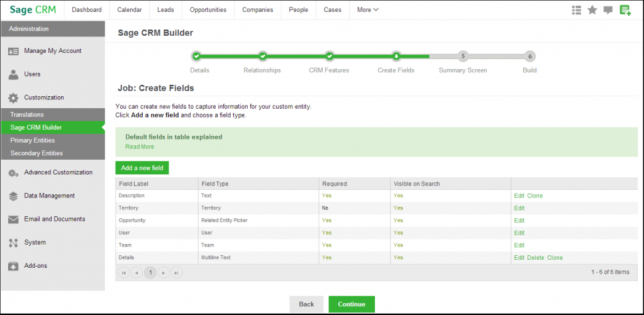This screenshot has width=644, height=315.
Task: Click the Back button
Action: [x=306, y=304]
